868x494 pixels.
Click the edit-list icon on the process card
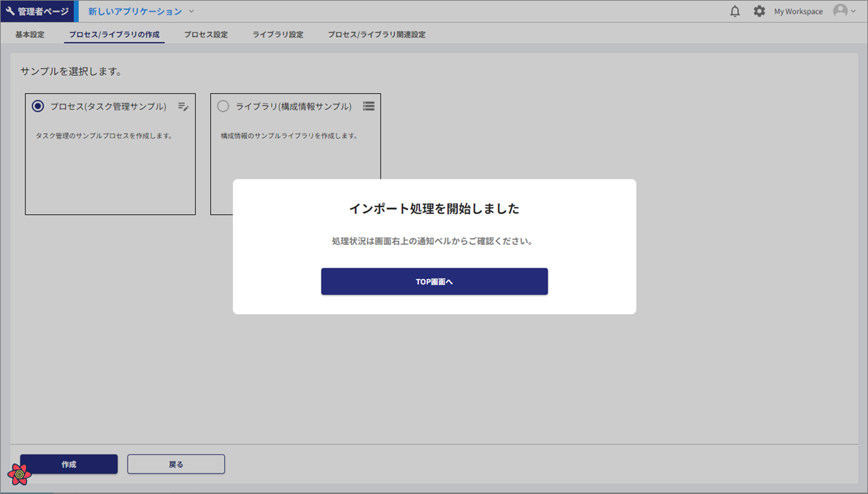pos(183,107)
